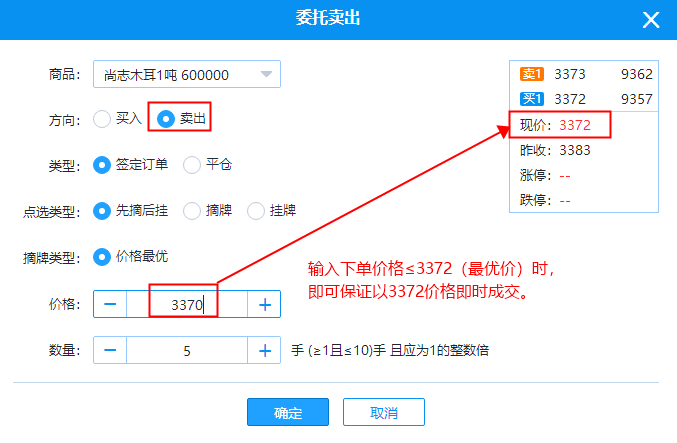Click the 买1 volume 9357
The width and height of the screenshot is (677, 443).
pos(636,99)
